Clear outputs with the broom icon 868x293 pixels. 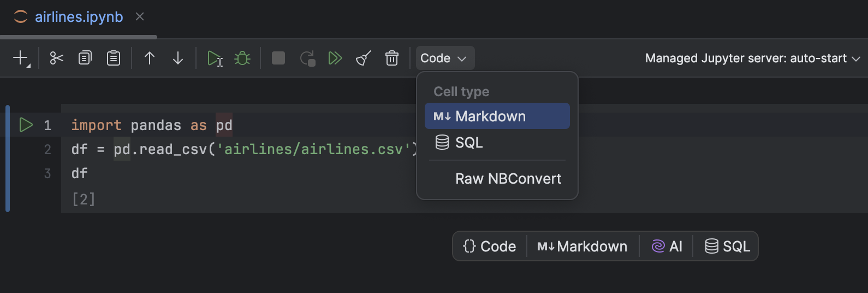click(364, 58)
